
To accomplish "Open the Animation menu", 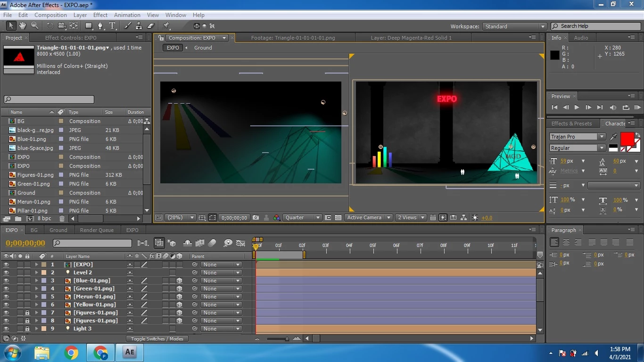I will [127, 15].
